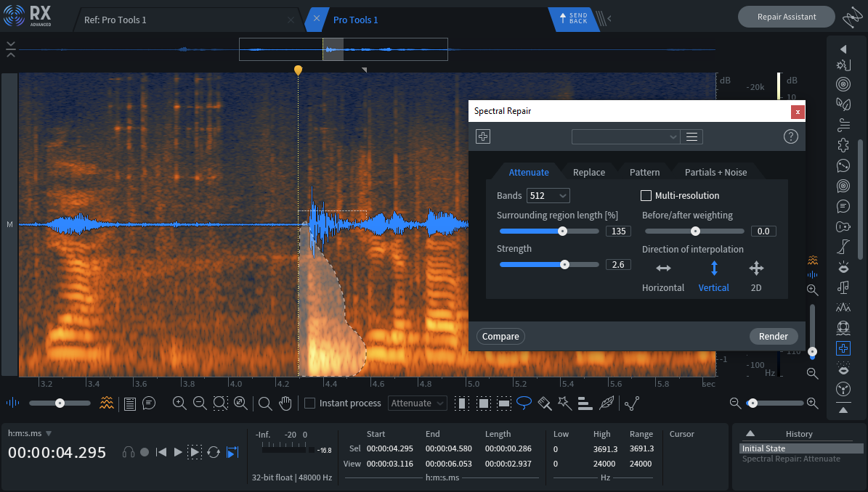Expand module list with bottom up-arrow
Viewport: 868px width, 492px height.
[x=843, y=410]
